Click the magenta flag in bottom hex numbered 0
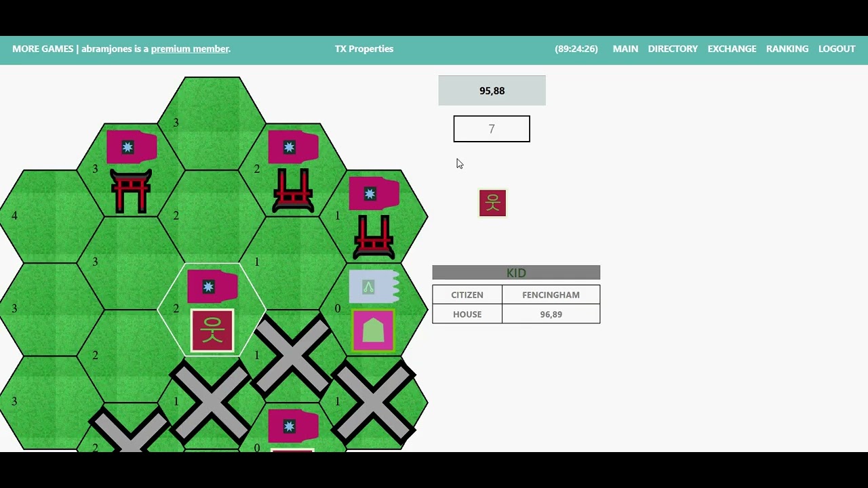The height and width of the screenshot is (488, 868). coord(293,426)
